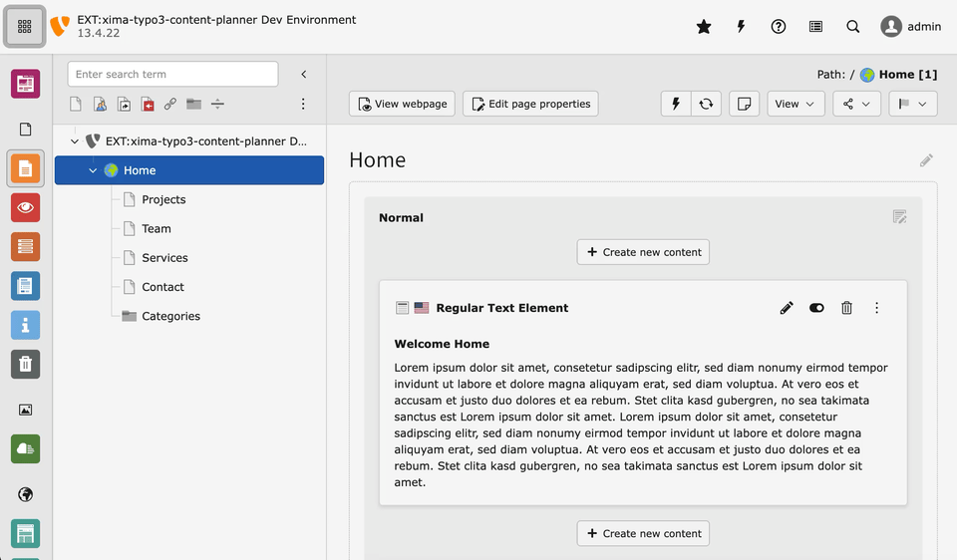The height and width of the screenshot is (560, 957).
Task: Select Services page in tree
Action: point(164,258)
